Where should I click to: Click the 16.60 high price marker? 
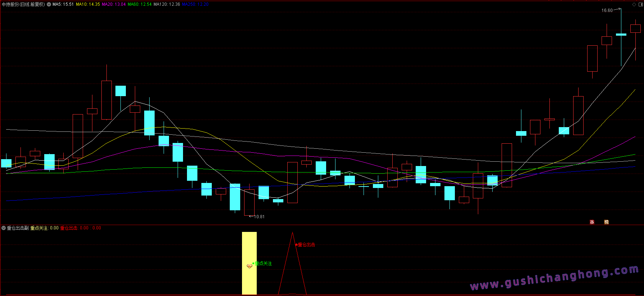coord(607,10)
